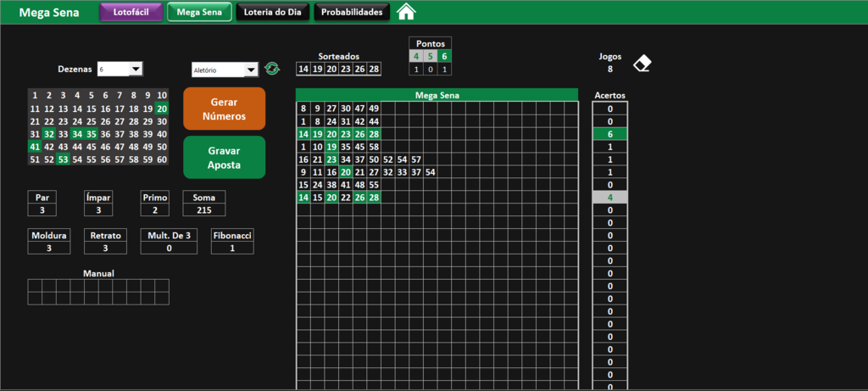Toggle number 34 in the number grid

click(77, 134)
